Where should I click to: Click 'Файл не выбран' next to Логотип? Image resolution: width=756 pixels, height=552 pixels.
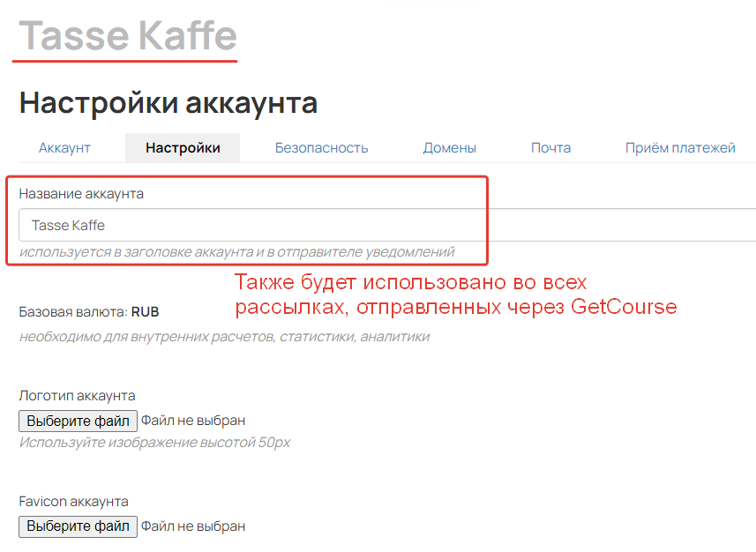coord(193,421)
